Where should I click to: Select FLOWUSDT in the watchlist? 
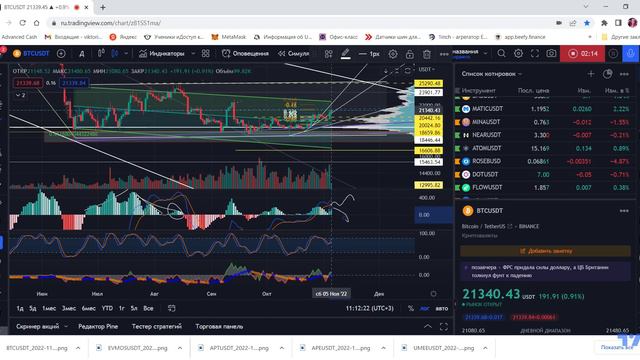coord(544,187)
